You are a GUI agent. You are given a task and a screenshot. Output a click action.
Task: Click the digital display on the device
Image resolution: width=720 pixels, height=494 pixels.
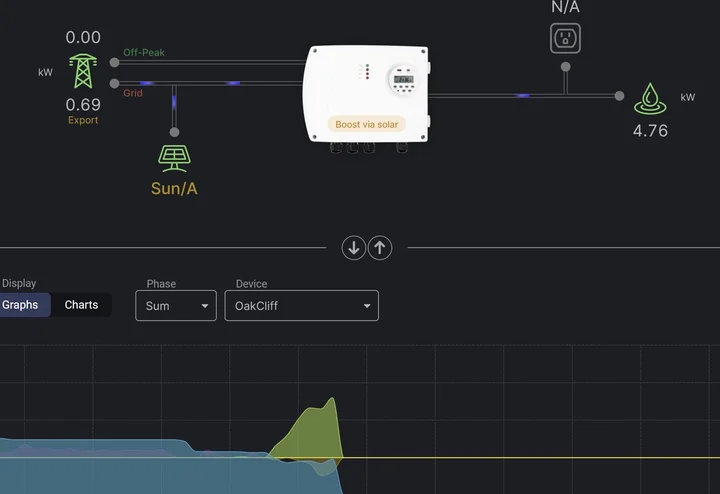point(402,78)
